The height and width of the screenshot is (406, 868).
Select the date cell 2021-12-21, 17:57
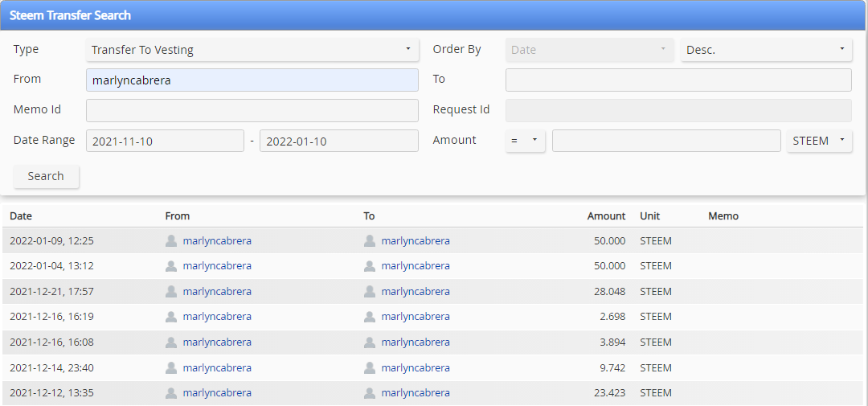tap(51, 291)
